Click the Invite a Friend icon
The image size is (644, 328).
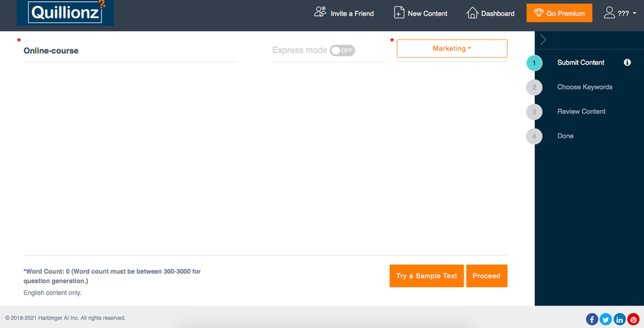[320, 12]
